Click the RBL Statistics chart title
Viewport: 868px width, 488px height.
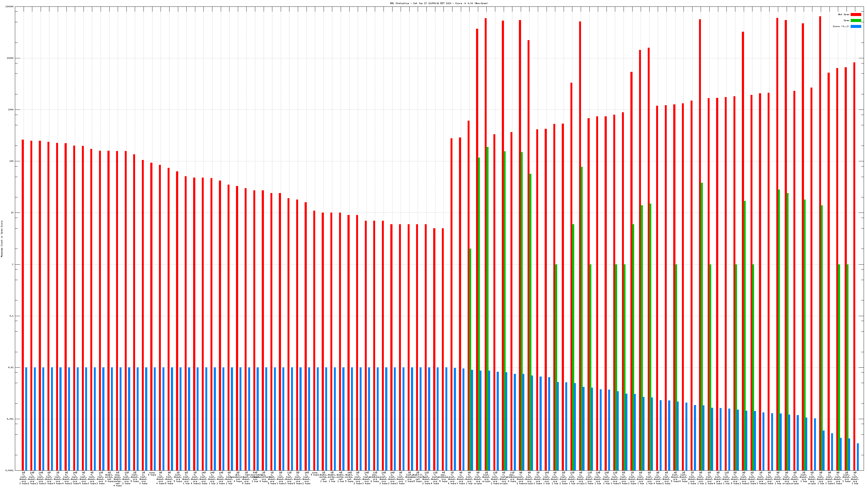[x=438, y=3]
